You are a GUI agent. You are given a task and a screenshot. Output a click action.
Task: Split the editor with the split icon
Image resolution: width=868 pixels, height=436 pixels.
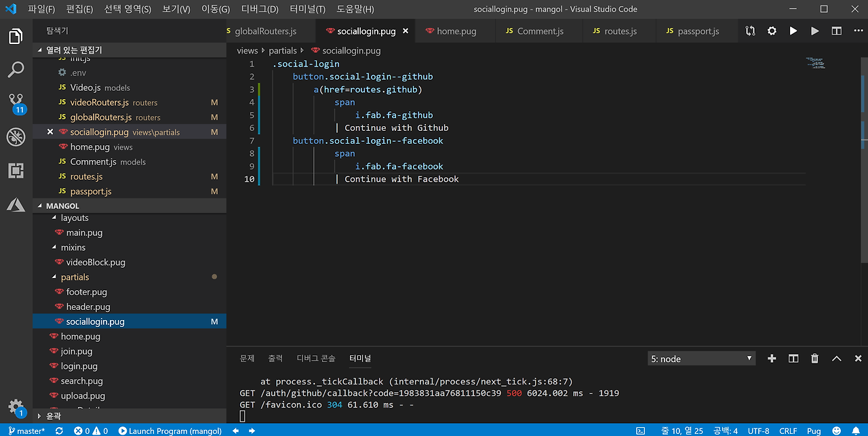[x=837, y=31]
